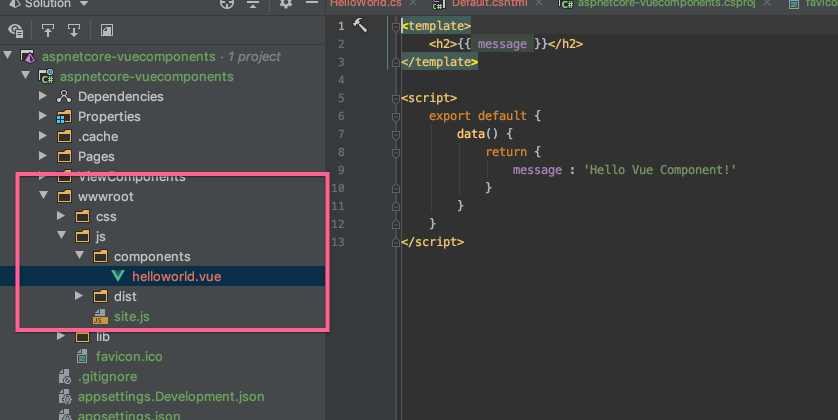Screen dimensions: 838x420
Task: Close the aspnetcore-vuecomponents.csproj tab
Action: [767, 3]
